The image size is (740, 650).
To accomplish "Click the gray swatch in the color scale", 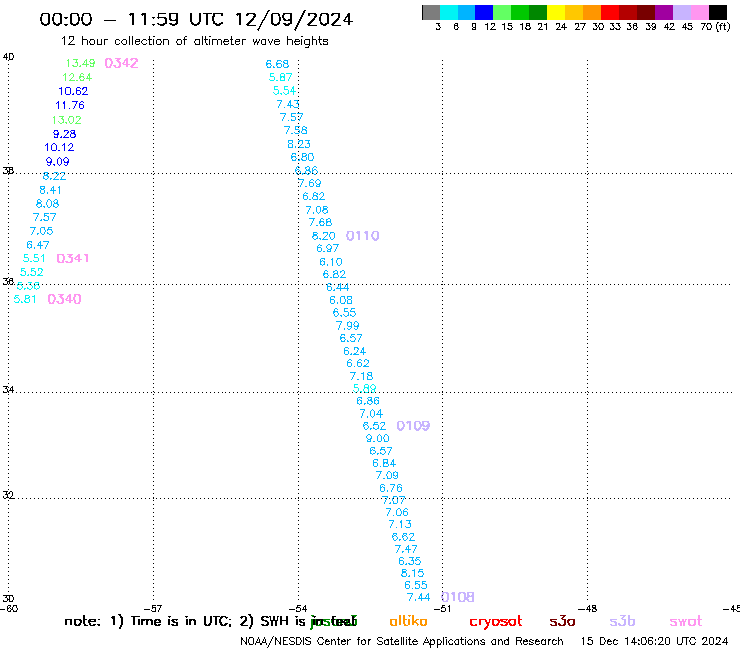I will [x=431, y=12].
